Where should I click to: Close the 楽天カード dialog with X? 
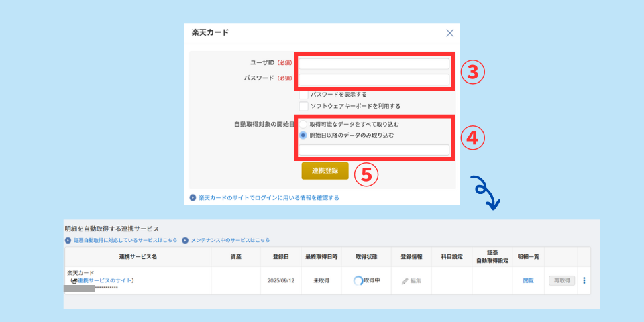pyautogui.click(x=449, y=33)
